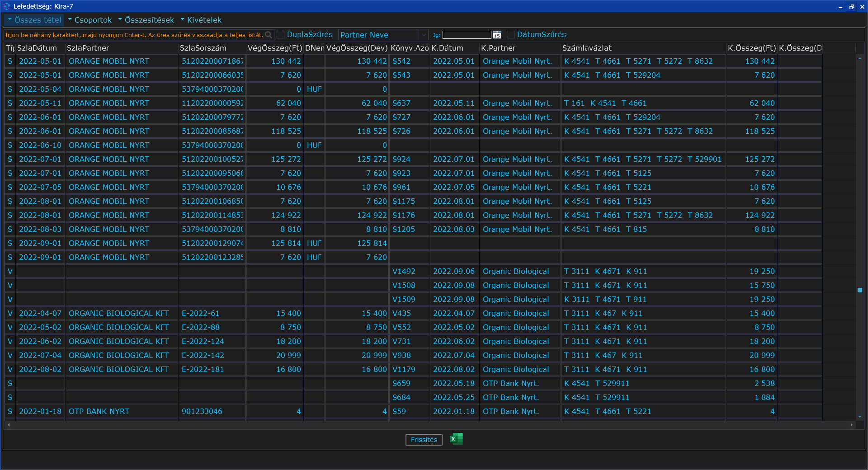
Task: Toggle the DátumSzűrés checkbox
Action: click(x=511, y=35)
